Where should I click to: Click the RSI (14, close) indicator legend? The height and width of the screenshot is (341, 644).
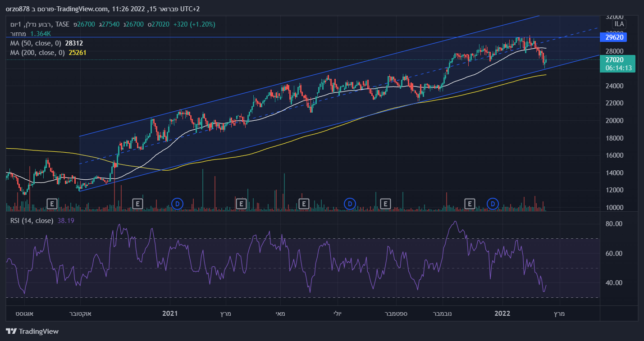(32, 221)
